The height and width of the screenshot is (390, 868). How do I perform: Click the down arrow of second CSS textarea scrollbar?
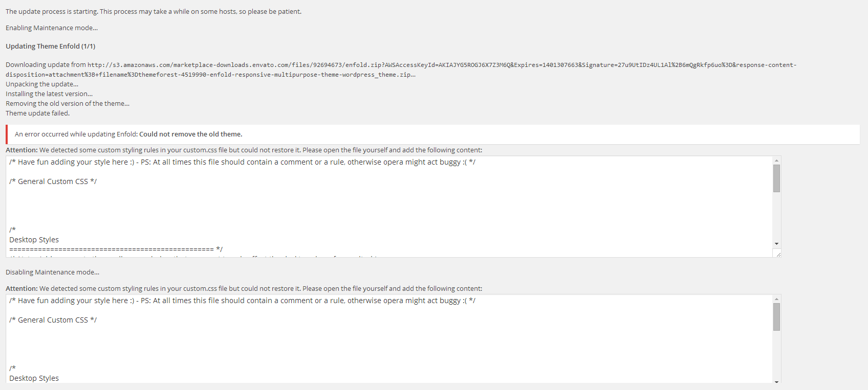(776, 381)
